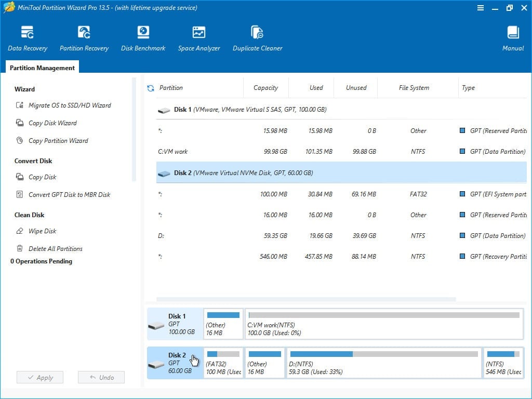Click the horizontal scrollbar under partition list
The height and width of the screenshot is (399, 532).
pos(306,299)
